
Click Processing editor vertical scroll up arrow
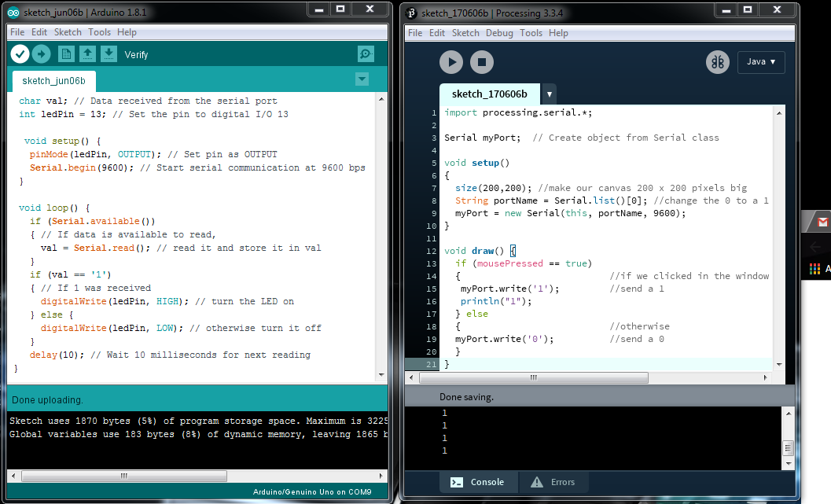point(778,113)
